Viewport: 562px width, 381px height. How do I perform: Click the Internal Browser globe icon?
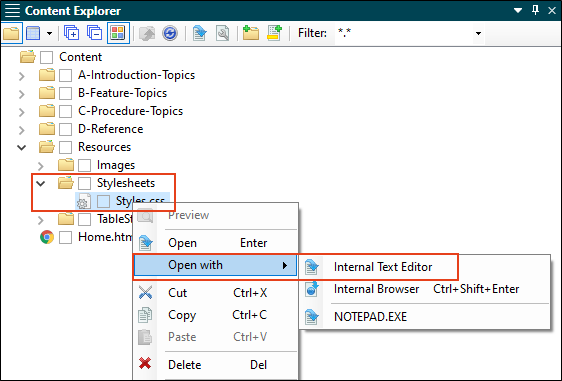[x=311, y=289]
